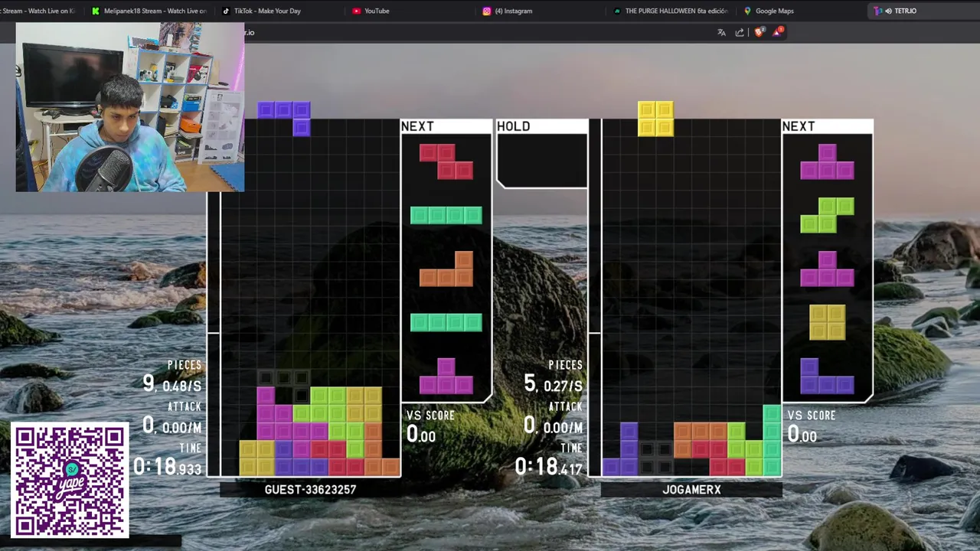The image size is (980, 551).
Task: Click the falling blue J piece on left board
Action: tap(284, 119)
